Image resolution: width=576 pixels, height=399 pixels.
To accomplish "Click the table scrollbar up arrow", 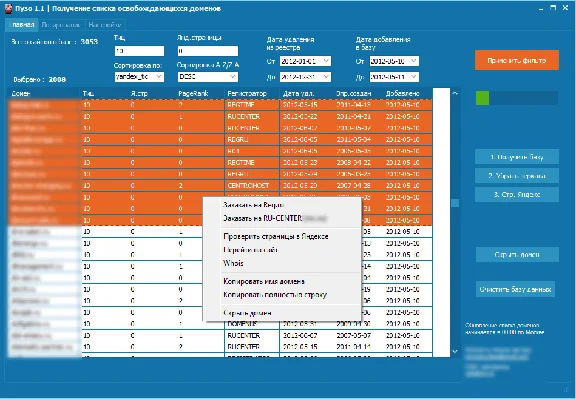I will coord(455,94).
